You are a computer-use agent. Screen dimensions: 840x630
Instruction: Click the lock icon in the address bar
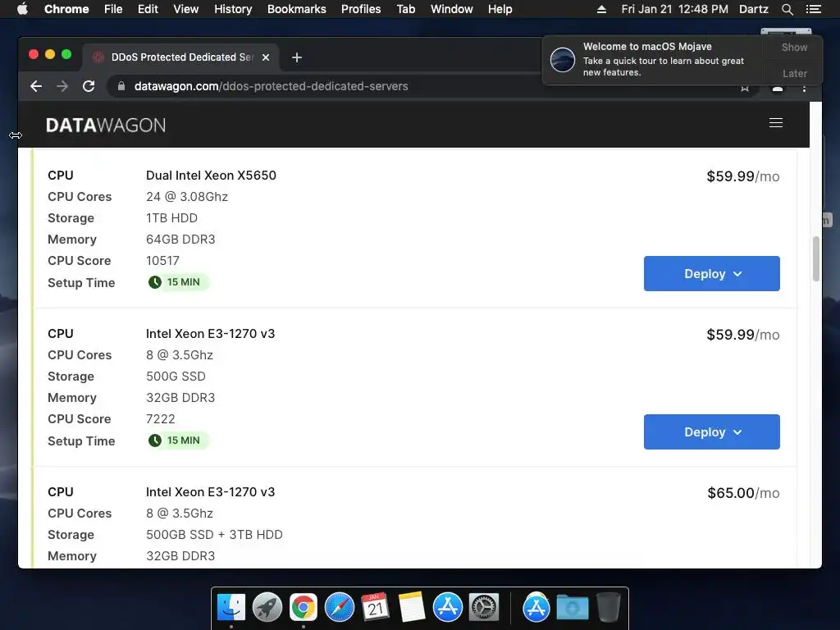[121, 86]
